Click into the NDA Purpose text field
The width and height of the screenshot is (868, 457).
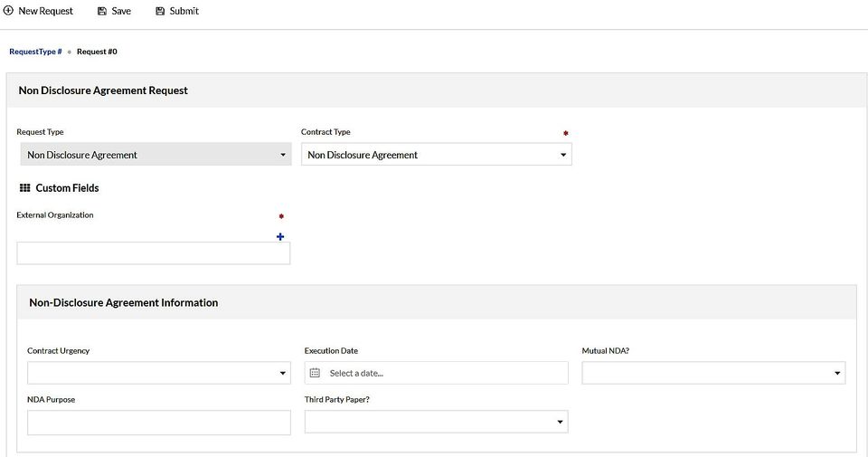click(x=159, y=423)
